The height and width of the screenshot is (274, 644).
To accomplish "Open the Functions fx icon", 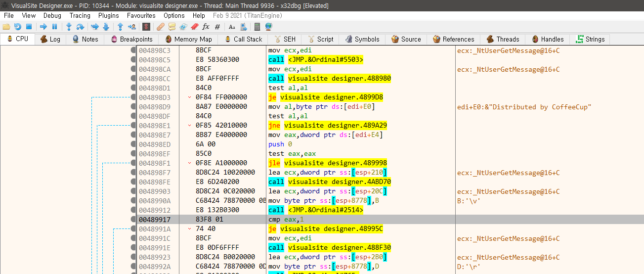I will tap(206, 27).
